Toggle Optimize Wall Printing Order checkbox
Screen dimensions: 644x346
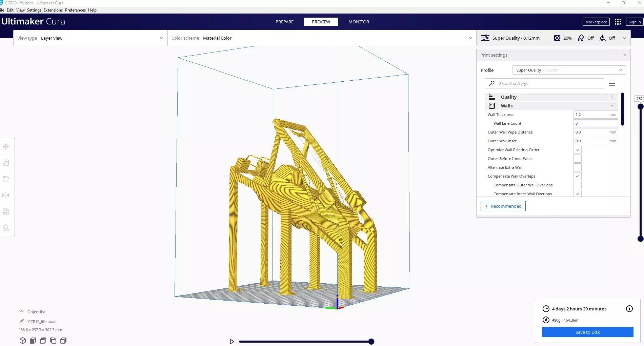[578, 150]
